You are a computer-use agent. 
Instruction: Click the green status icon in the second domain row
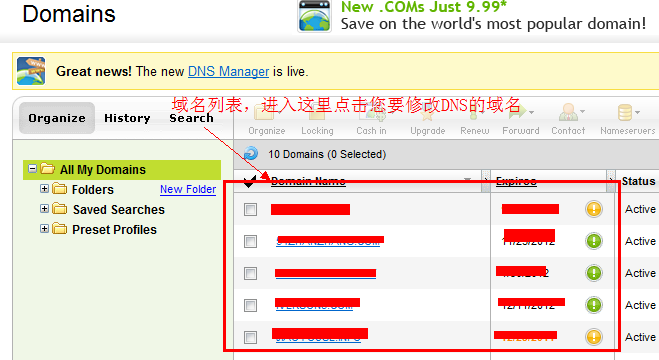[593, 241]
